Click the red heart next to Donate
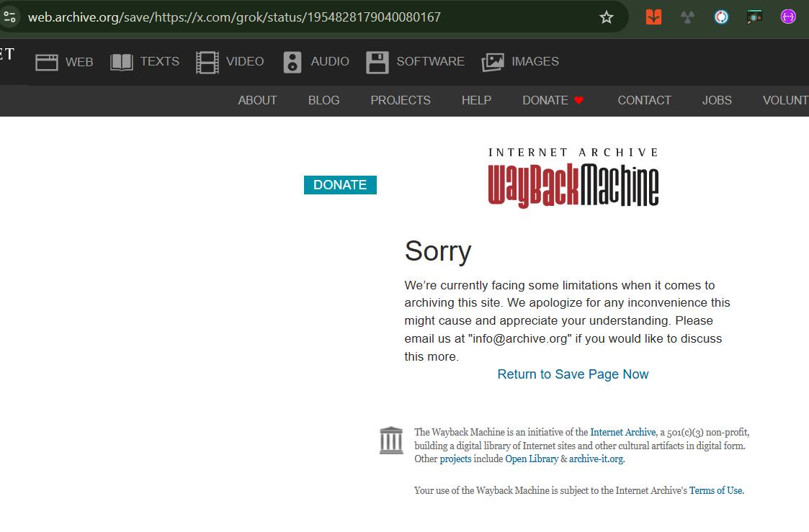 click(579, 100)
